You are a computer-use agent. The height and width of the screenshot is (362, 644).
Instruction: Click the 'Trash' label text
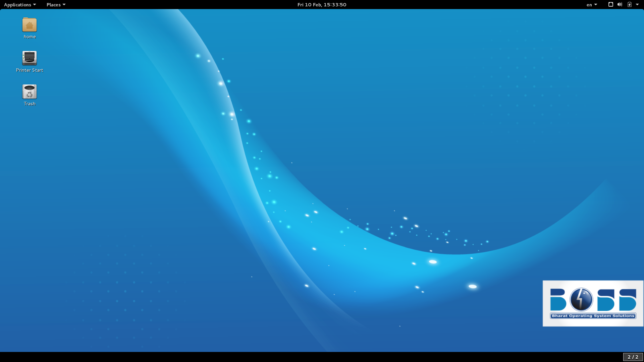pos(30,104)
